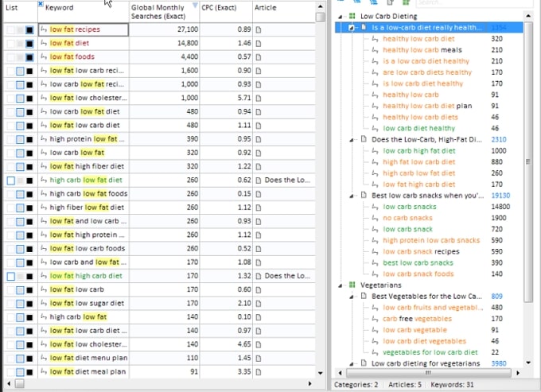
Task: Click the article icon for high carb low fat foods
Action: 258,194
